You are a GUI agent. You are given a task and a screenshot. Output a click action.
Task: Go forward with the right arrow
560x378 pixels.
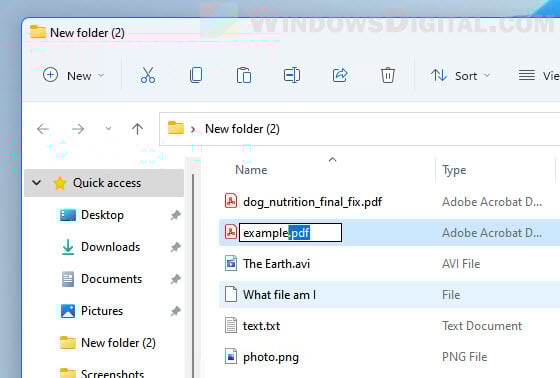tap(78, 129)
